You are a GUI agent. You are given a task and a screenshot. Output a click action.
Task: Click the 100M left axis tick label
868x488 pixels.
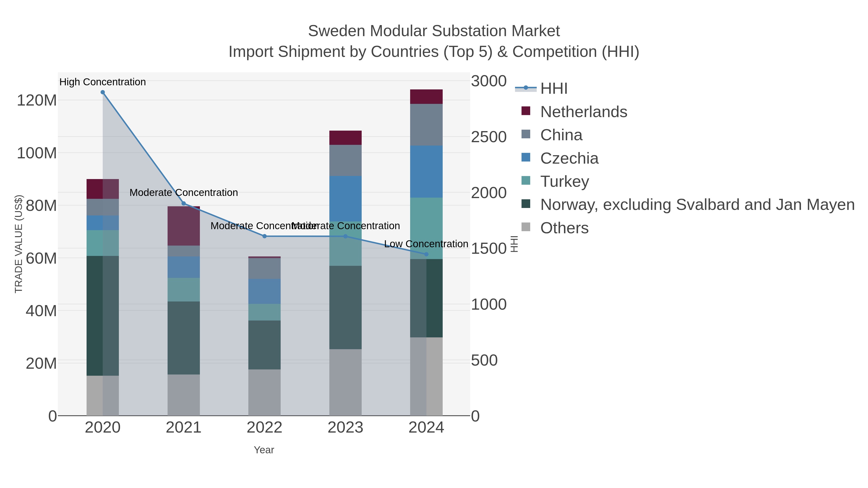pyautogui.click(x=37, y=153)
